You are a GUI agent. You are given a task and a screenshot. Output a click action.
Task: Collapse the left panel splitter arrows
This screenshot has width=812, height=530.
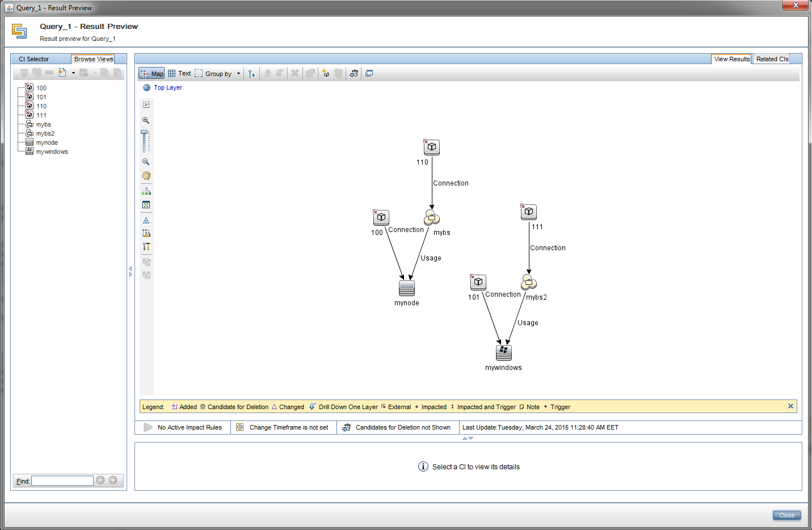tap(131, 272)
